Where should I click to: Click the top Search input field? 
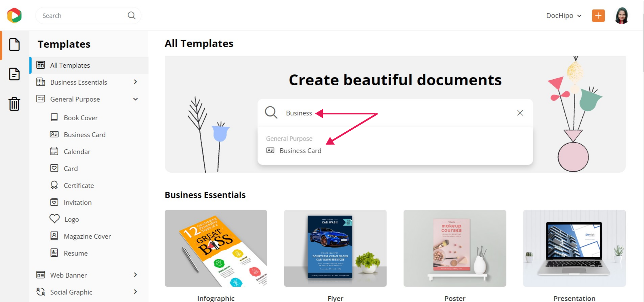pos(88,16)
